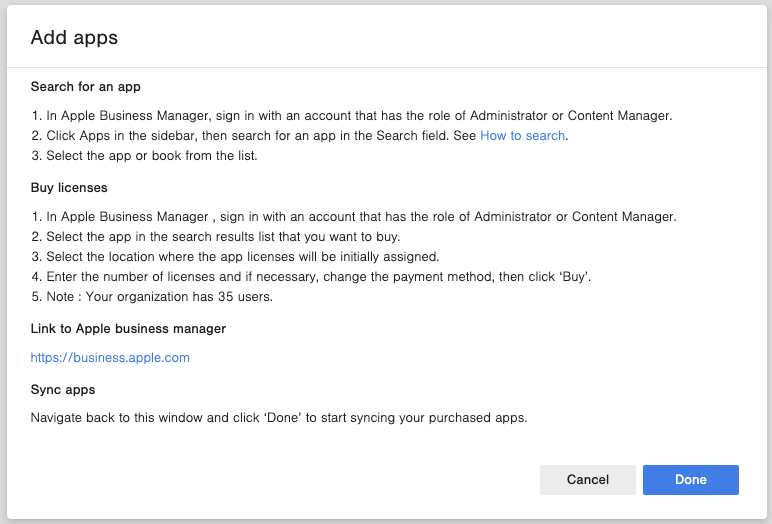Image resolution: width=772 pixels, height=524 pixels.
Task: Click first step under 'Search for an app'
Action: click(x=352, y=116)
